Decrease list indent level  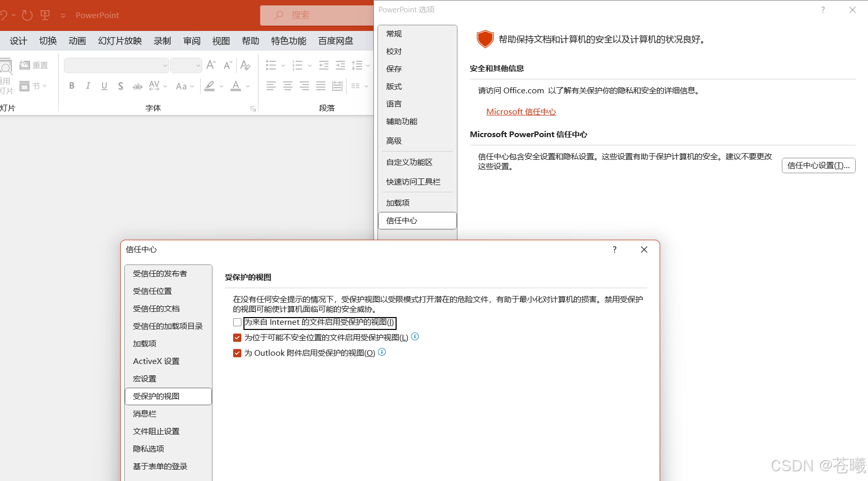point(324,65)
